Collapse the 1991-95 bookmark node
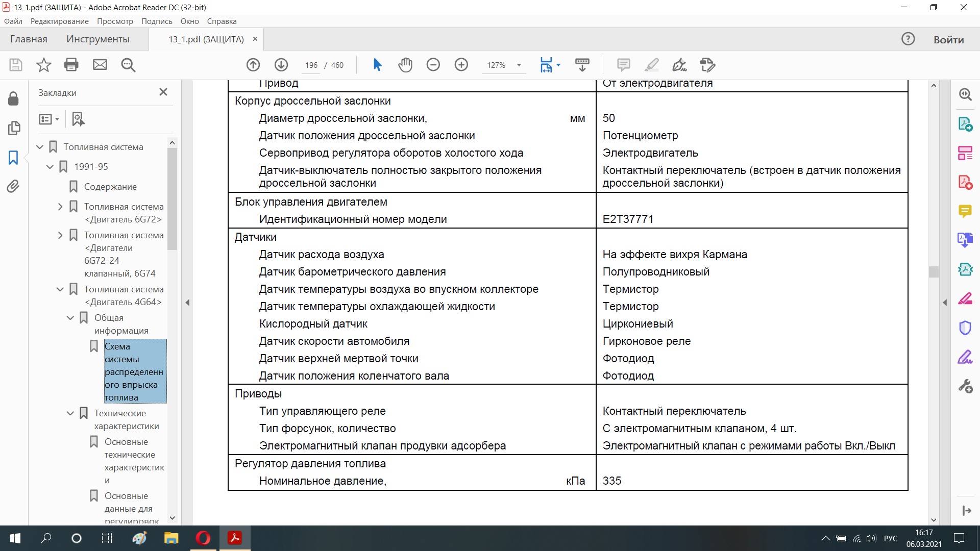The image size is (980, 551). [50, 167]
